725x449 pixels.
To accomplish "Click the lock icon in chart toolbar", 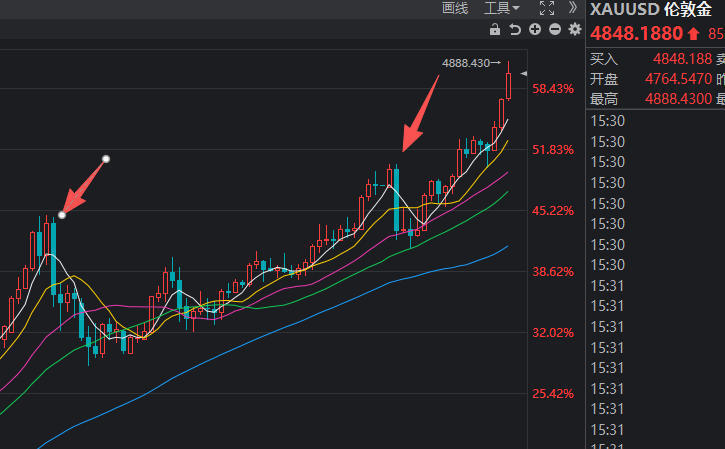I will tap(495, 30).
